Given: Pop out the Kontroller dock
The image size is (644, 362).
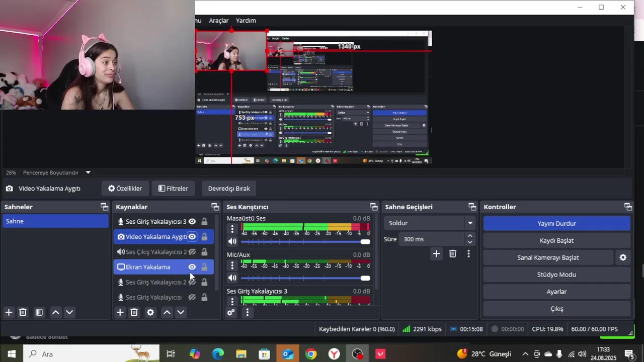Looking at the screenshot, I should (628, 207).
